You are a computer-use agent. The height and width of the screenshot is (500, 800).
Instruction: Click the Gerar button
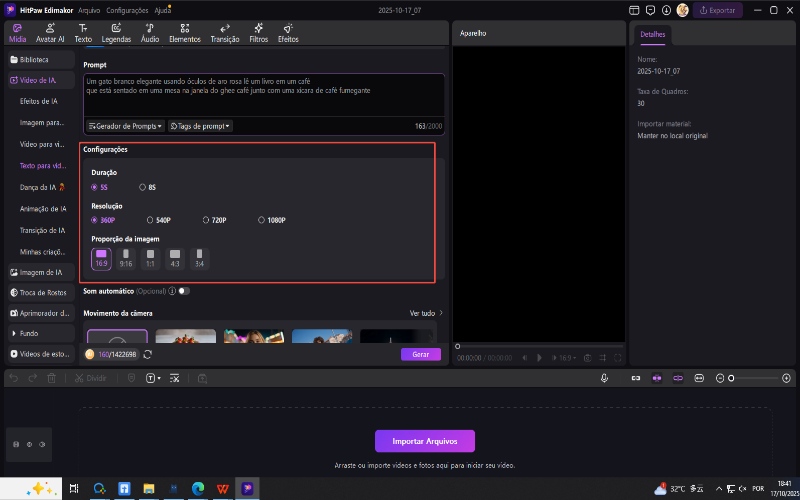[x=421, y=355]
